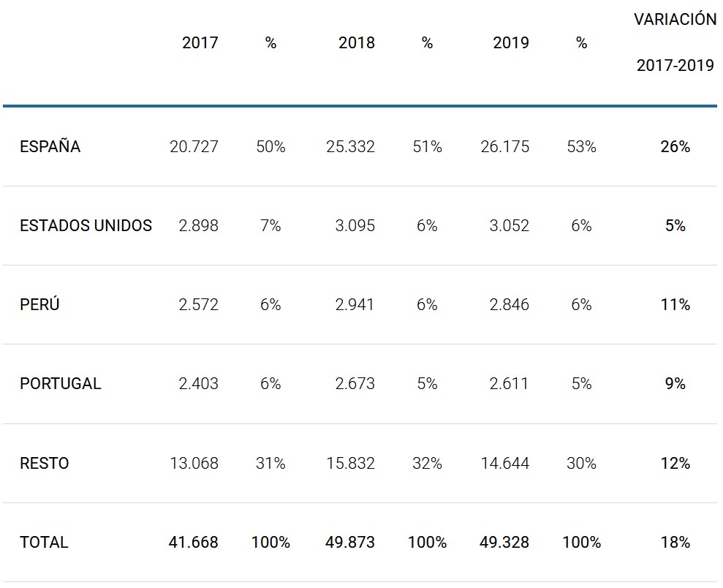The width and height of the screenshot is (723, 588).
Task: Click the ESPAÑA row label
Action: coord(50,147)
